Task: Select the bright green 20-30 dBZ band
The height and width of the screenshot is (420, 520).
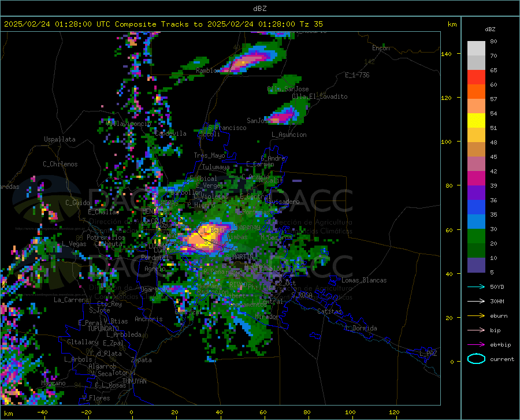Action: [476, 236]
